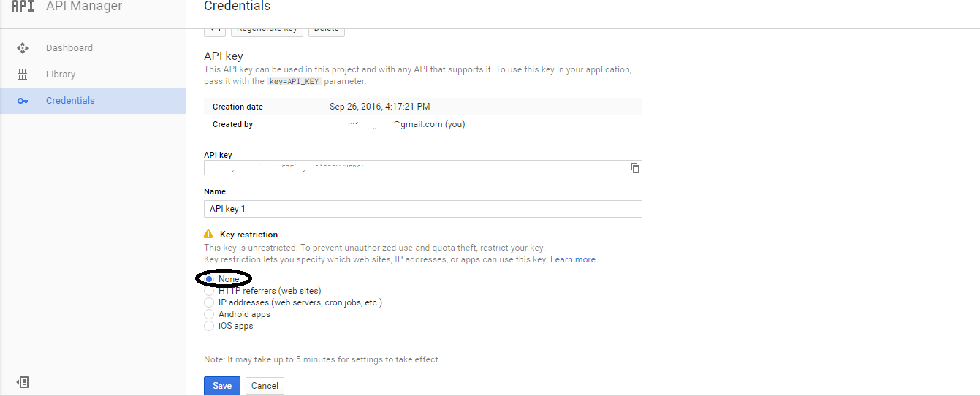The image size is (980, 396).
Task: Copy the API key using the copy icon
Action: pyautogui.click(x=635, y=168)
